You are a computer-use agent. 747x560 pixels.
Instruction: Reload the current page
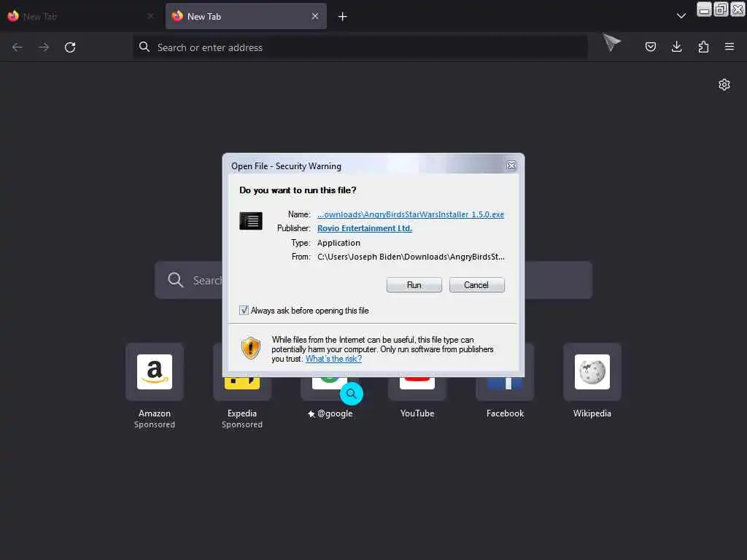click(x=70, y=47)
